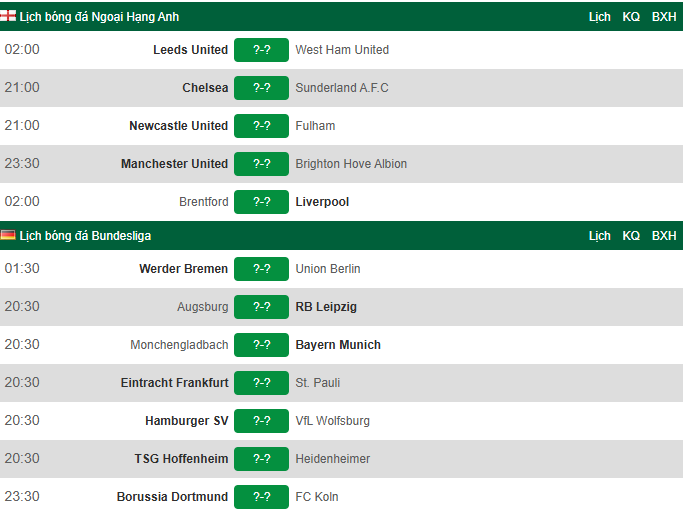Open the Newcastle United team link
Viewport: 683px width, 511px height.
(x=178, y=126)
